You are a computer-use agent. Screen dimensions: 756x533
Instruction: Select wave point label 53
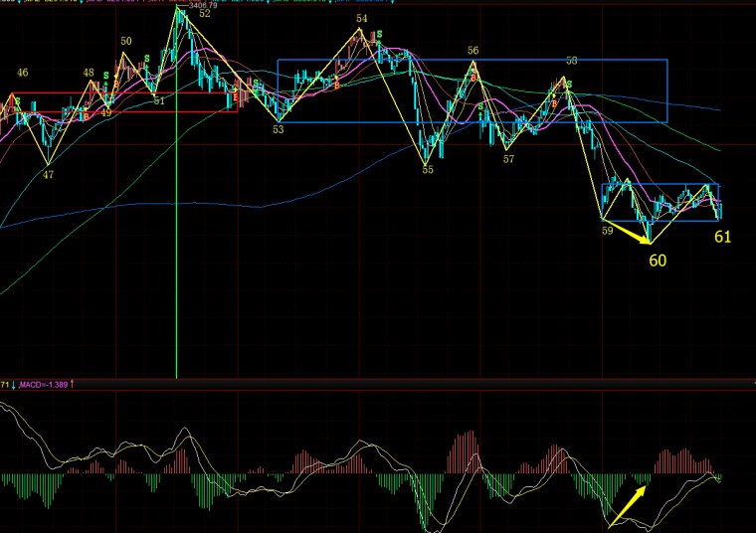(x=279, y=129)
